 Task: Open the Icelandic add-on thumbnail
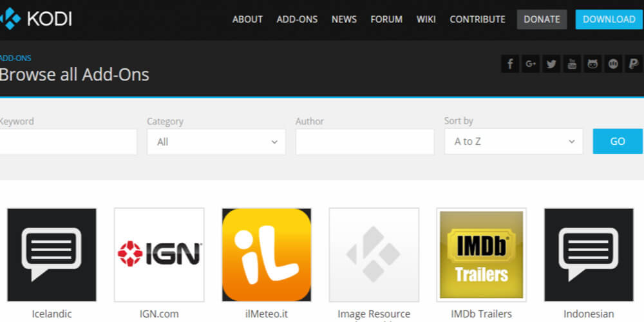[52, 254]
